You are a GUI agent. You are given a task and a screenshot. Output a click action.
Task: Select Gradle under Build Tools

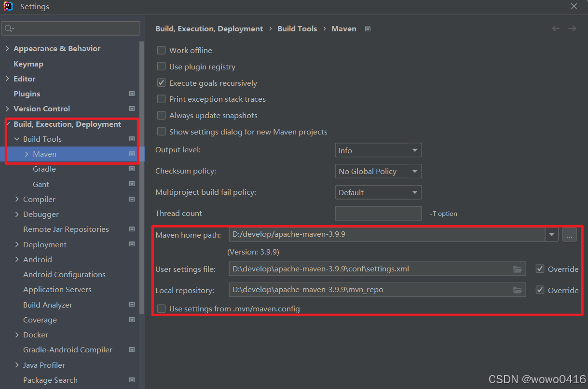44,169
